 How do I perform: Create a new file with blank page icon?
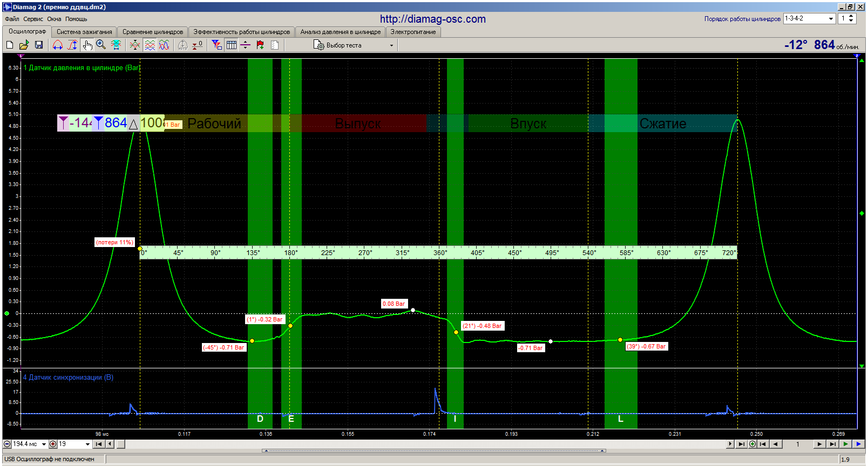pos(10,45)
